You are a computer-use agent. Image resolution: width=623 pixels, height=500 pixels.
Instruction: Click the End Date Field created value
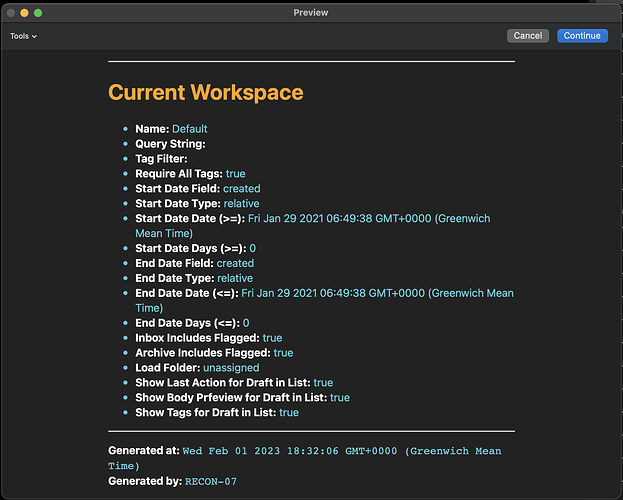tap(235, 263)
